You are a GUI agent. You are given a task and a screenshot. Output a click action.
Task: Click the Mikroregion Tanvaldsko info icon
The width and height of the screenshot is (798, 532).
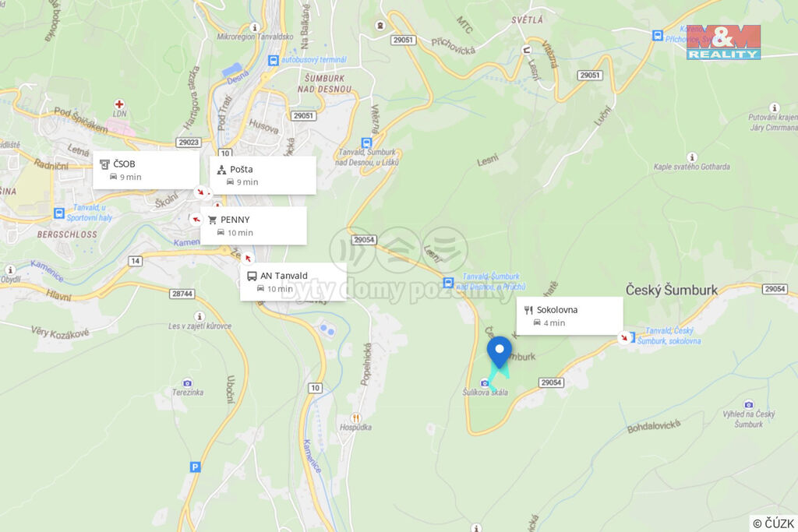point(255,27)
